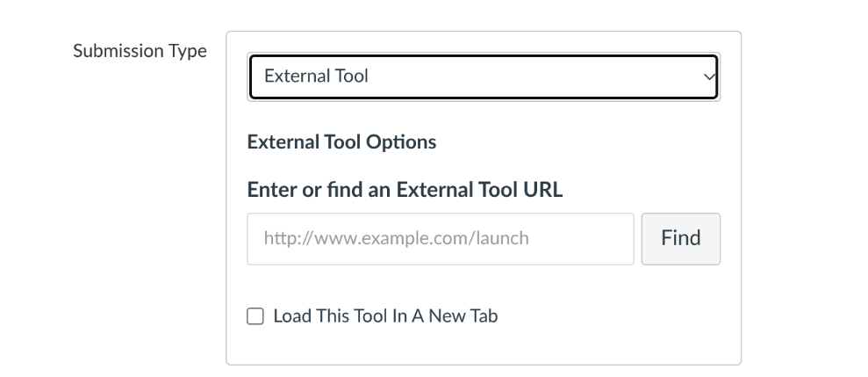
Task: Click the chevron arrow on the External Tool select
Action: tap(709, 76)
